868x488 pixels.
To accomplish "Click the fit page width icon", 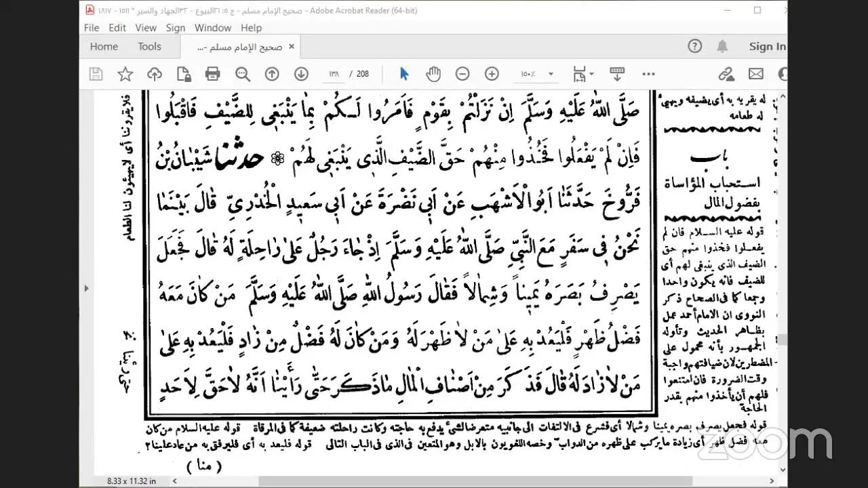I will [x=578, y=74].
